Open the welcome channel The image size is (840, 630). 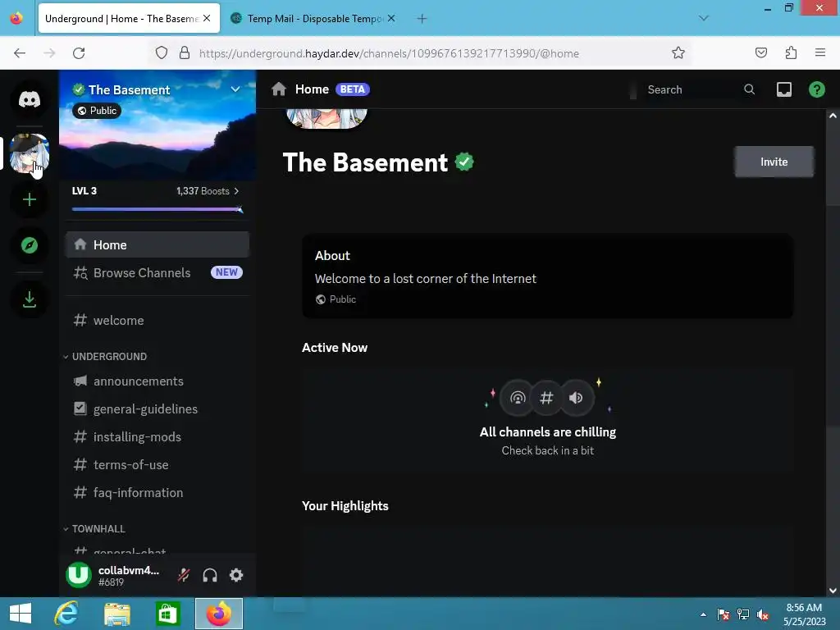tap(157, 321)
